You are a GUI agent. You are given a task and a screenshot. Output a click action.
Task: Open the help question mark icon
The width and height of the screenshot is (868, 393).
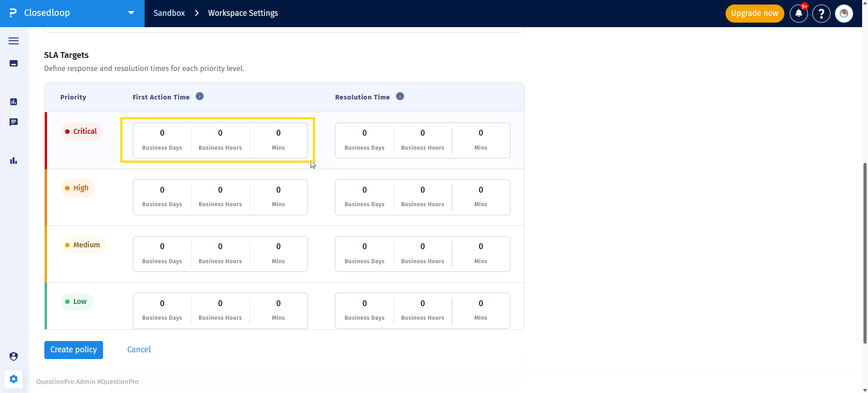pos(821,14)
